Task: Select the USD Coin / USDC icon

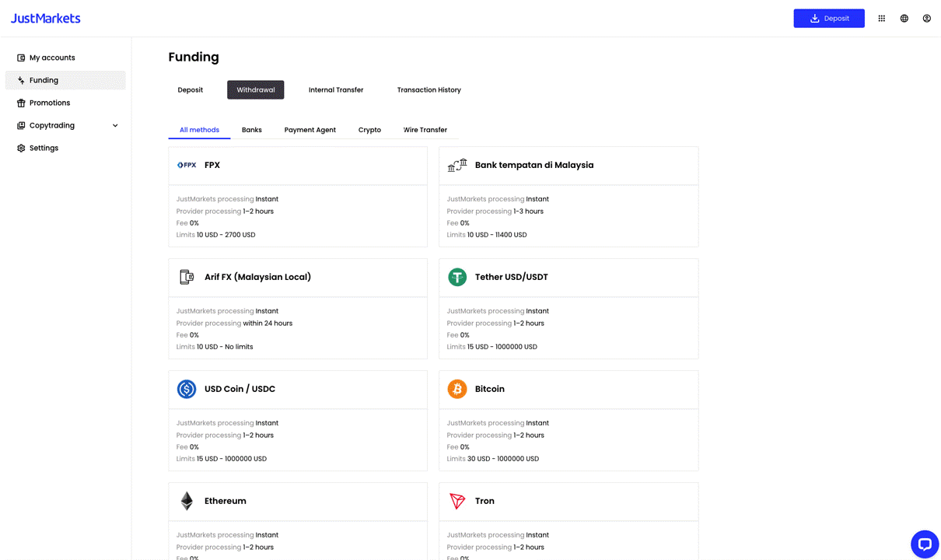Action: [187, 389]
